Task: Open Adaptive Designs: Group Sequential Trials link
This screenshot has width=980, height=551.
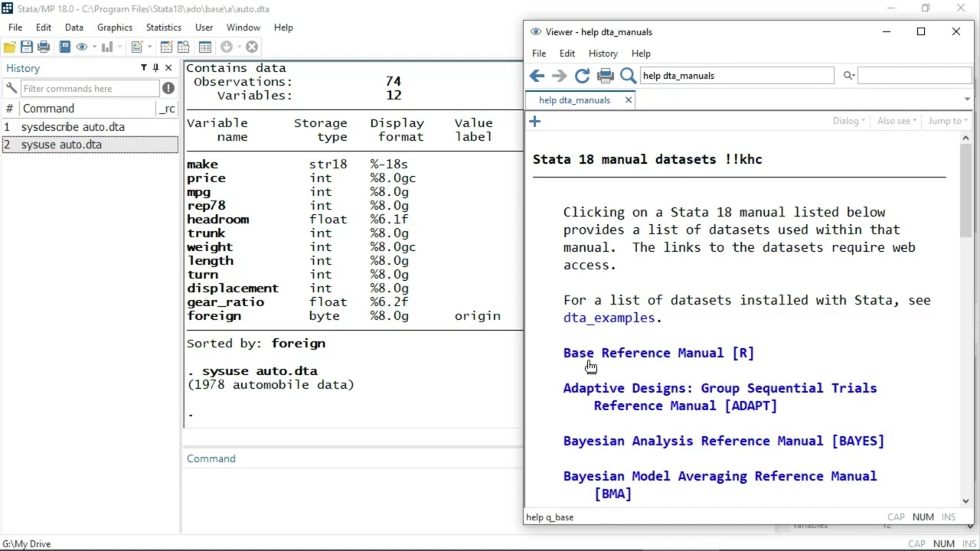Action: (x=720, y=396)
